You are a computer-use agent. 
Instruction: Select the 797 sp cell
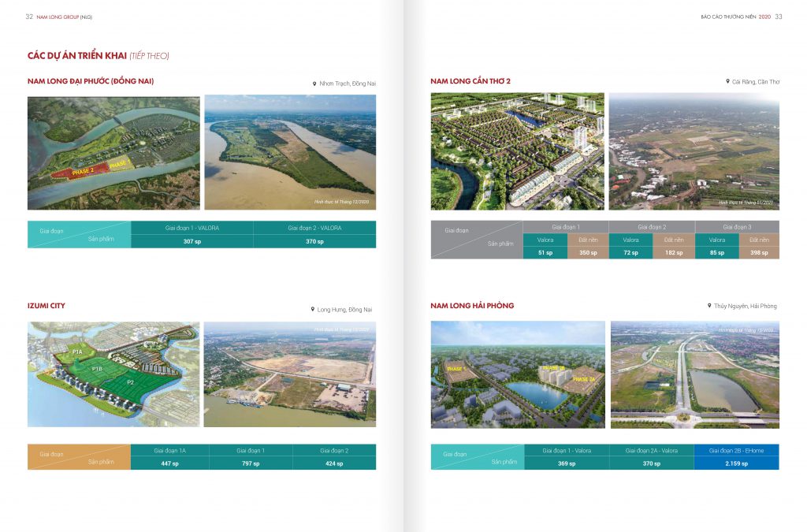point(251,463)
